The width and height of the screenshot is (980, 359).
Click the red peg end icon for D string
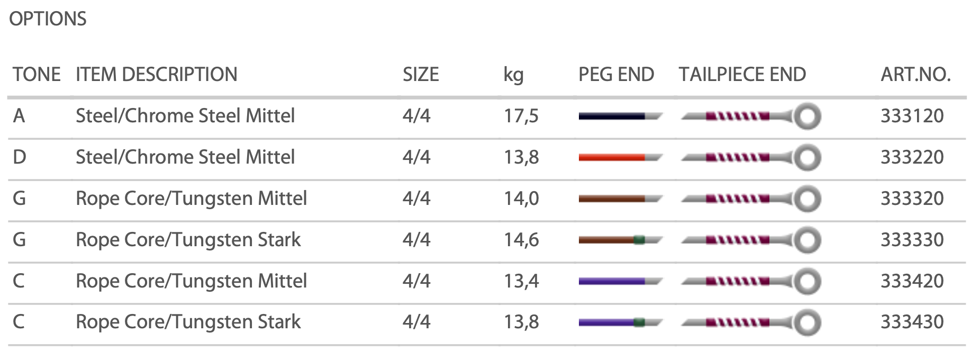coord(620,157)
